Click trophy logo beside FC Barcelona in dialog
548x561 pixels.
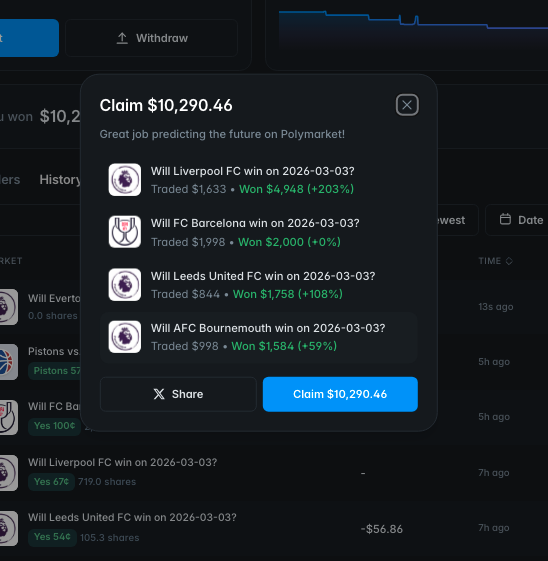click(125, 232)
